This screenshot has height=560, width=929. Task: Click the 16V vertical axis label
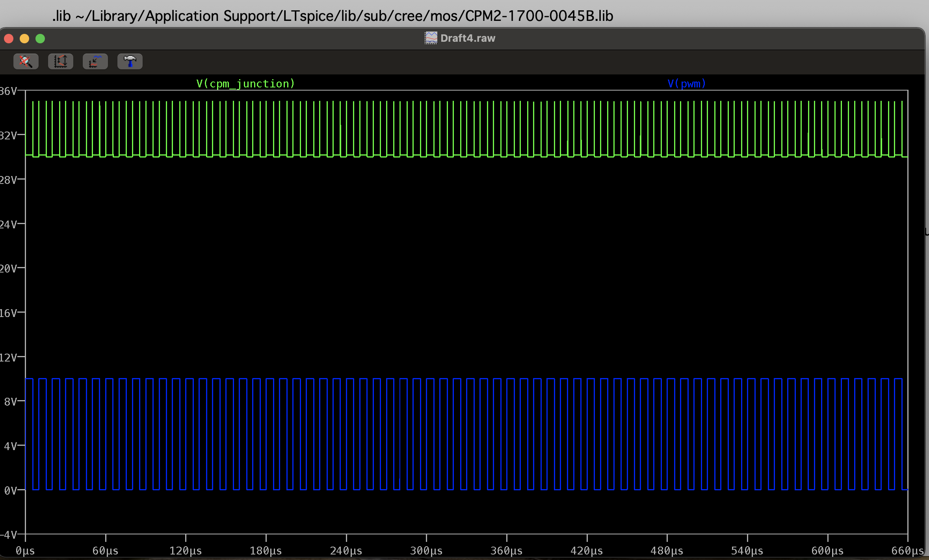[8, 313]
